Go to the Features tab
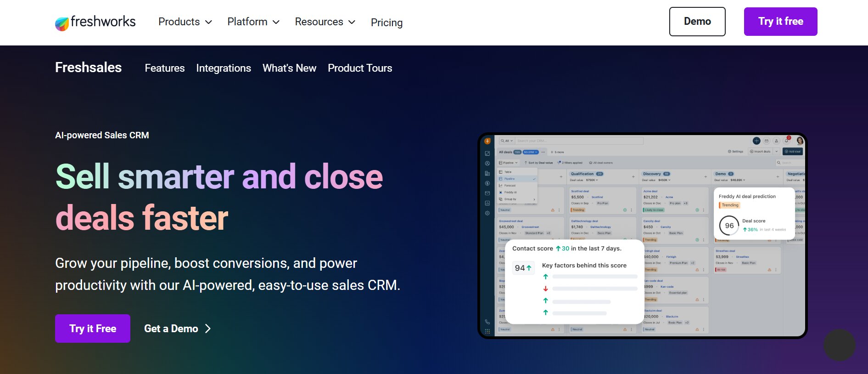 coord(165,68)
